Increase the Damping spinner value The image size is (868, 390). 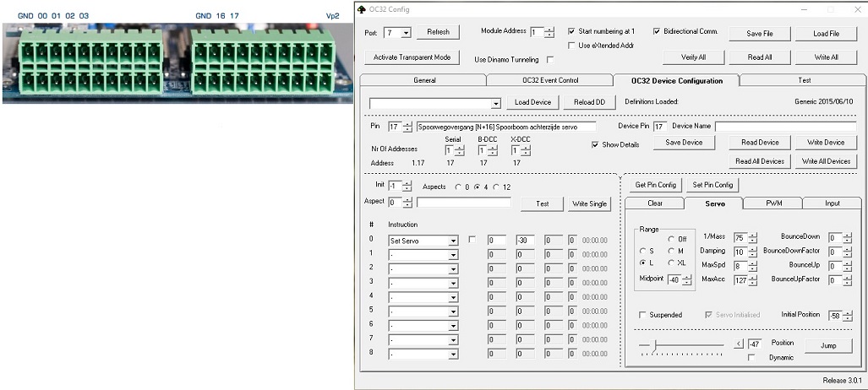[x=752, y=249]
